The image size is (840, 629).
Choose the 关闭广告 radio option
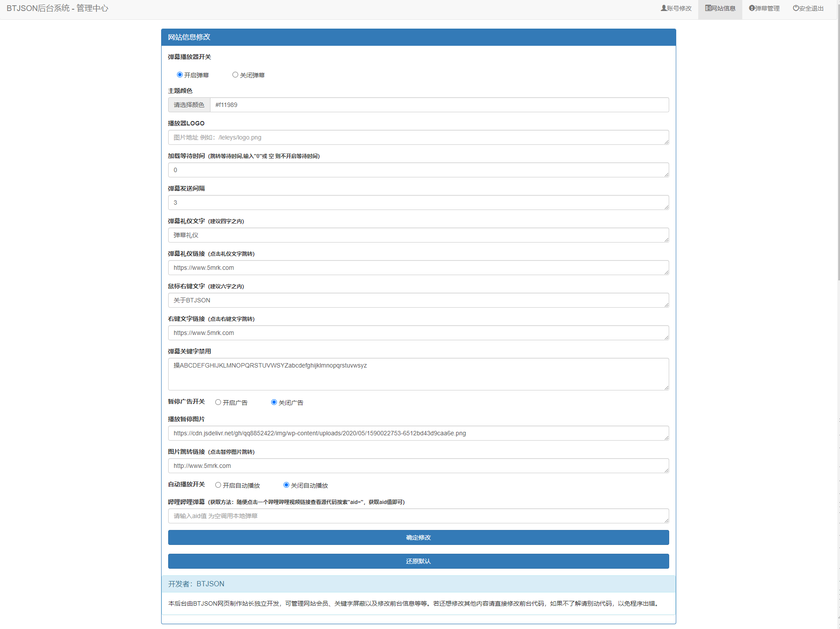[274, 402]
